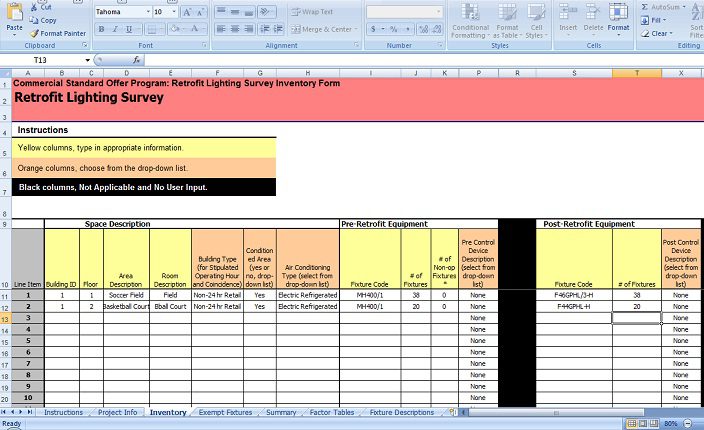
Task: Select the Fixture Code cell F44GPHL-H
Action: (x=574, y=306)
